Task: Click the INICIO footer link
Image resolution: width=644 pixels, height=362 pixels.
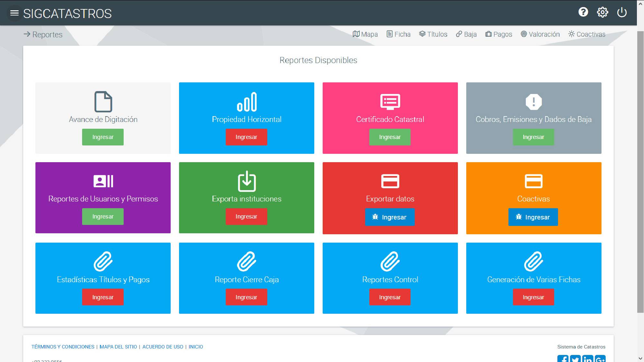Action: tap(196, 347)
